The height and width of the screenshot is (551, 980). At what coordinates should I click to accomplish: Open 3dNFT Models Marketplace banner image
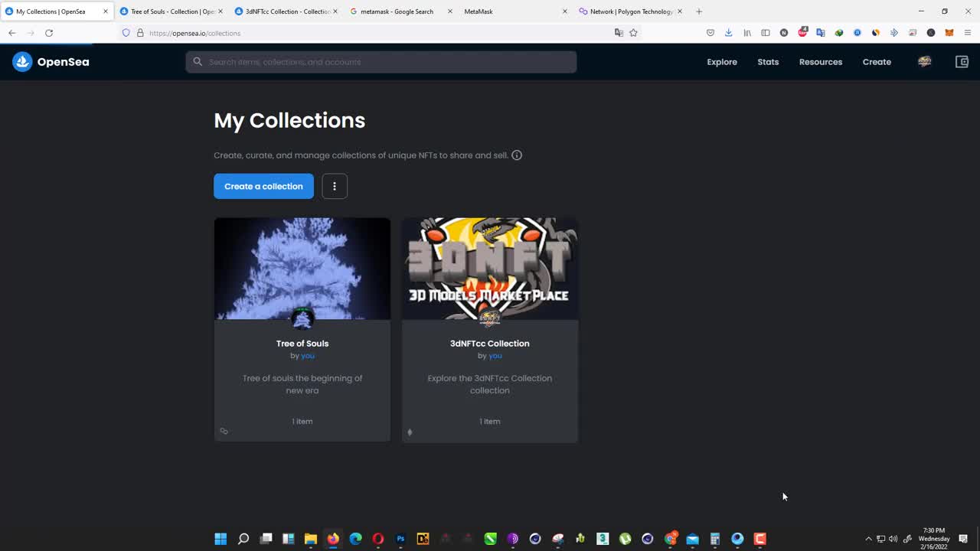coord(490,269)
